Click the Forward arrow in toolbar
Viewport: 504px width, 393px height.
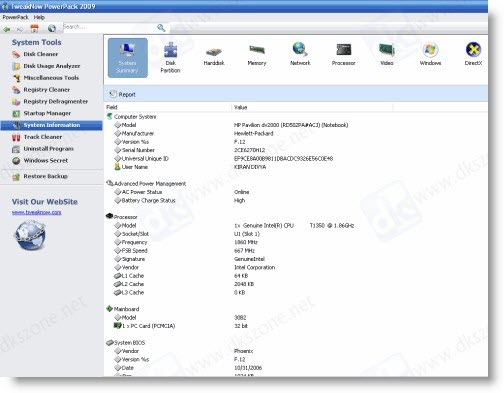pyautogui.click(x=20, y=29)
